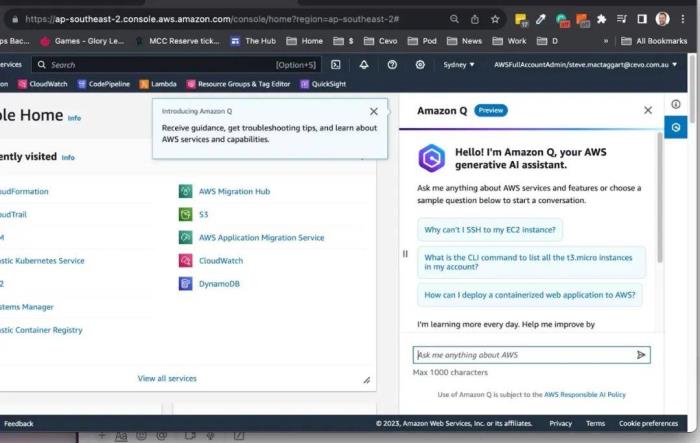Open the browser side panel icon
The height and width of the screenshot is (443, 700).
642,19
